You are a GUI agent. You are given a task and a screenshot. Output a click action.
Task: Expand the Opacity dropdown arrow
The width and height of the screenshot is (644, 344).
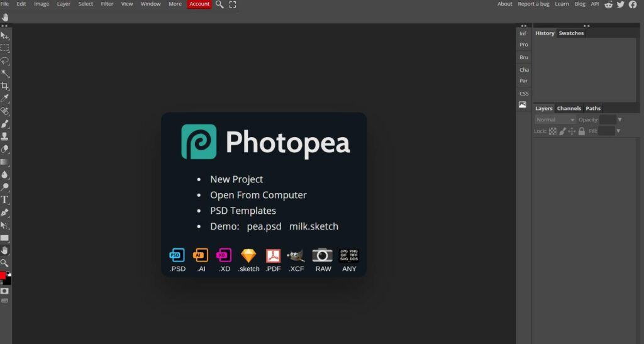coord(619,119)
